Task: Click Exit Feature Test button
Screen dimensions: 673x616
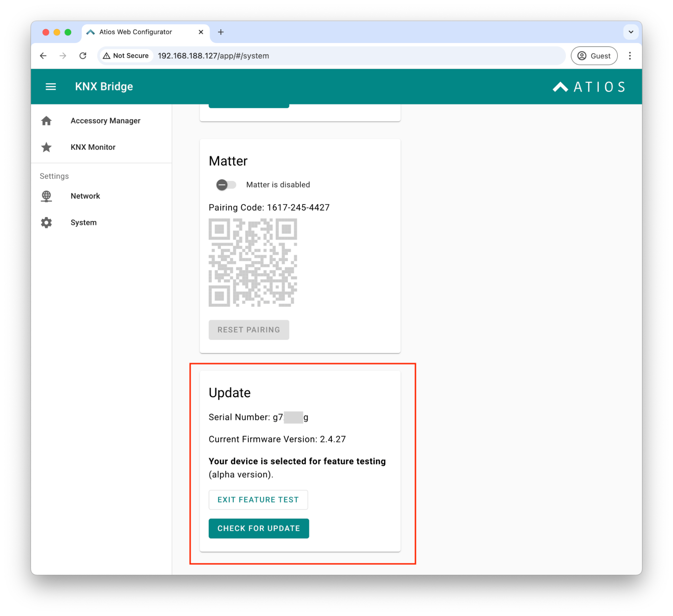Action: (258, 499)
